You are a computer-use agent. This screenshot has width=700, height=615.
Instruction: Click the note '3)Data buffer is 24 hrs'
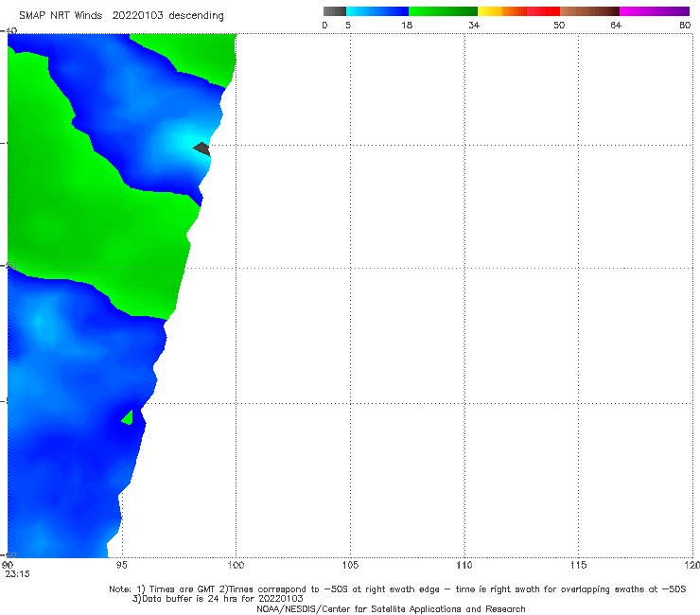point(218,599)
